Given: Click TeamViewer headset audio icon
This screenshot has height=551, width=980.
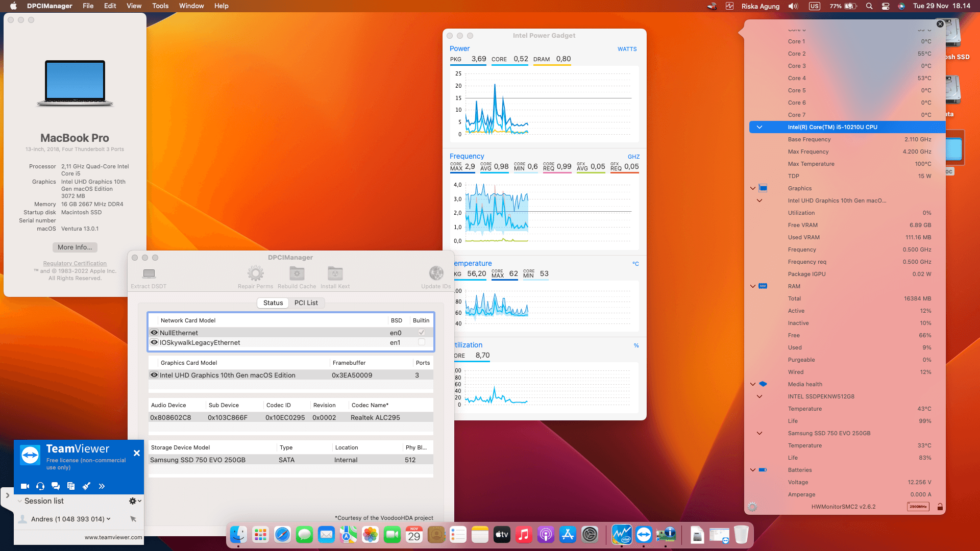Looking at the screenshot, I should click(40, 486).
